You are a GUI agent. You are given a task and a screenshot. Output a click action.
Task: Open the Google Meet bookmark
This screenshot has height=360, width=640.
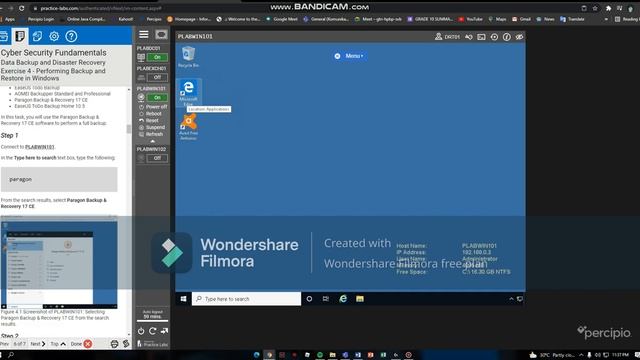pos(282,19)
